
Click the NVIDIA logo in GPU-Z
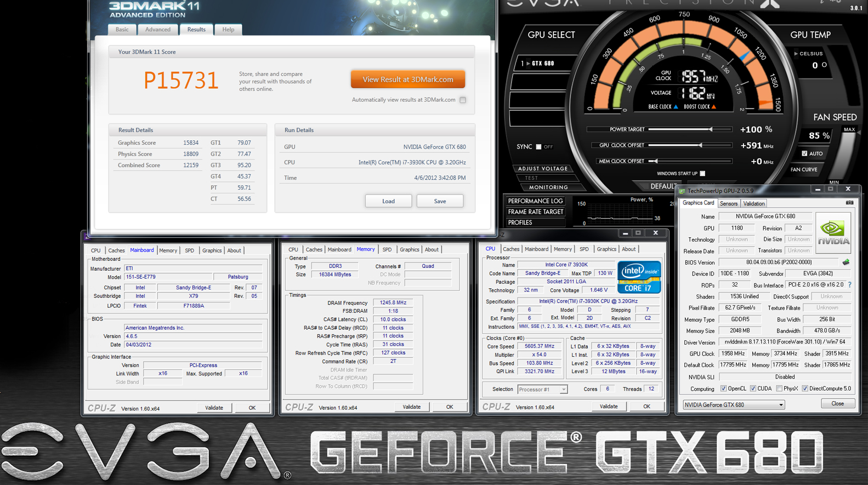(833, 233)
